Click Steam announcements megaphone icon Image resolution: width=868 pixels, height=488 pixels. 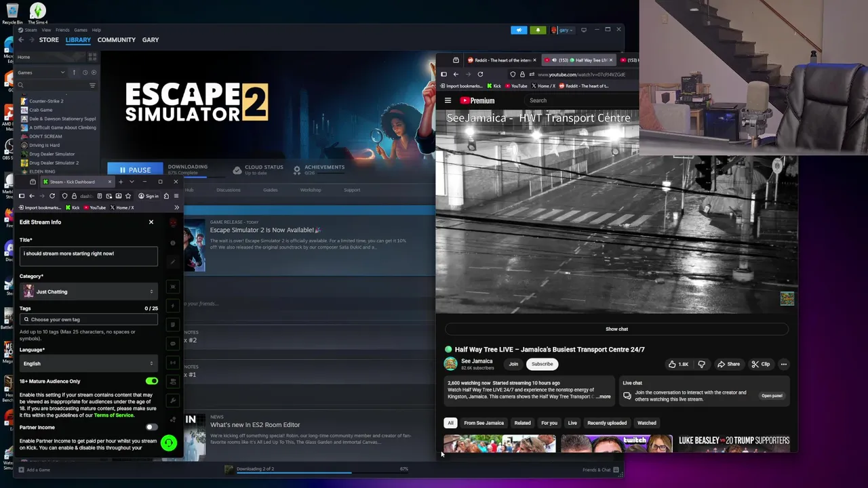pyautogui.click(x=519, y=30)
